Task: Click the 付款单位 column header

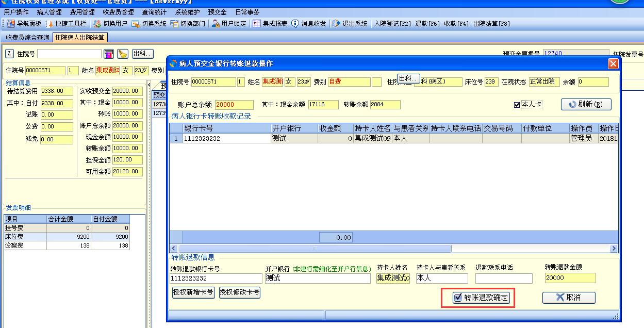Action: (545, 128)
